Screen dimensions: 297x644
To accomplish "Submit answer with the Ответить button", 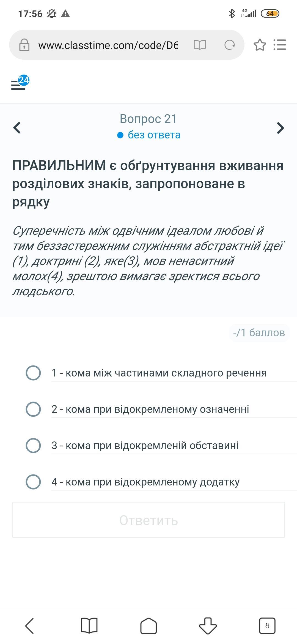I will point(148,520).
